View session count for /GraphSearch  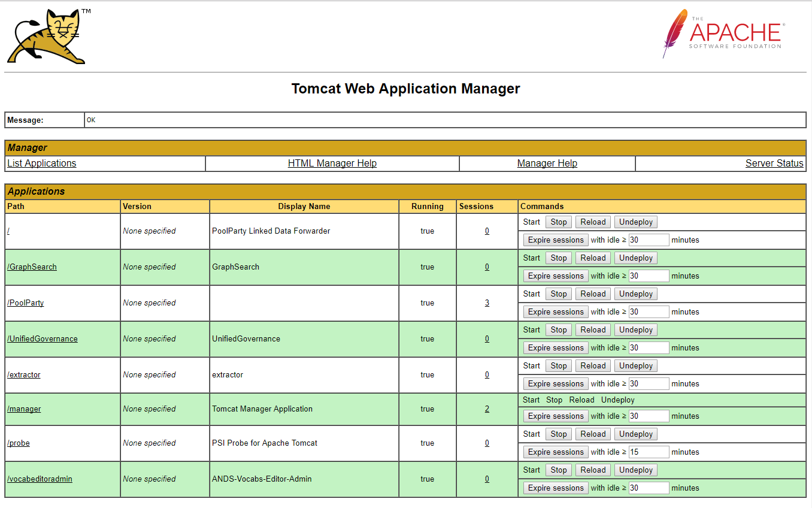[487, 267]
